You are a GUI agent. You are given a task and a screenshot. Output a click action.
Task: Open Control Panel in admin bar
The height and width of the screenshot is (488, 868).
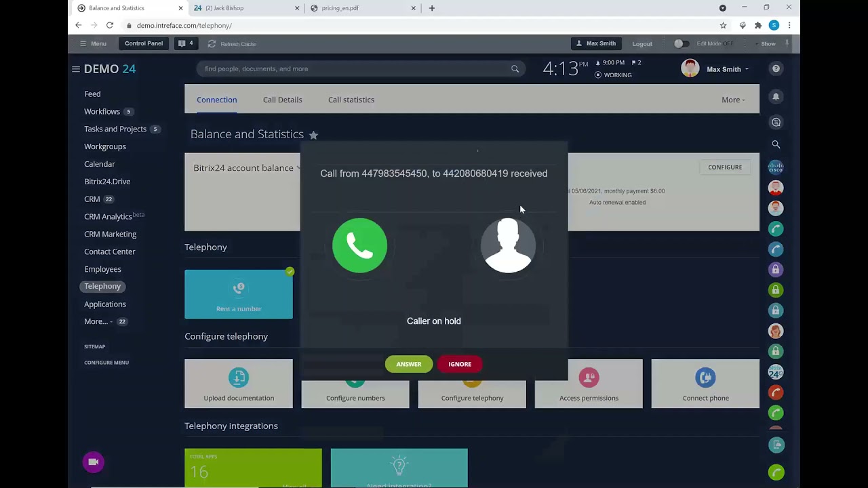[x=144, y=43]
